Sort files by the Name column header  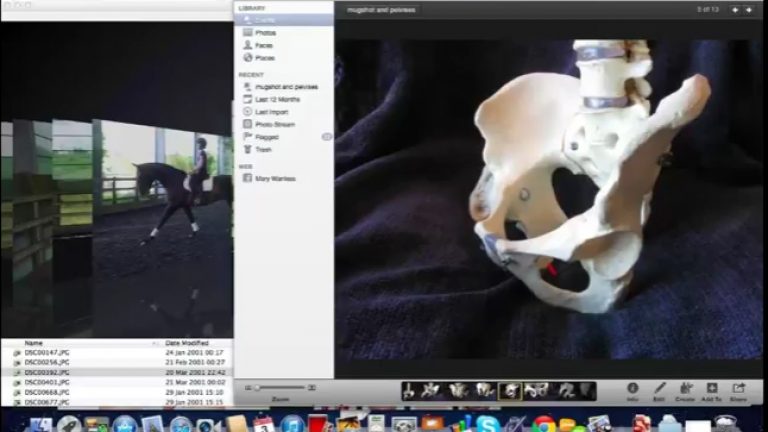35,343
